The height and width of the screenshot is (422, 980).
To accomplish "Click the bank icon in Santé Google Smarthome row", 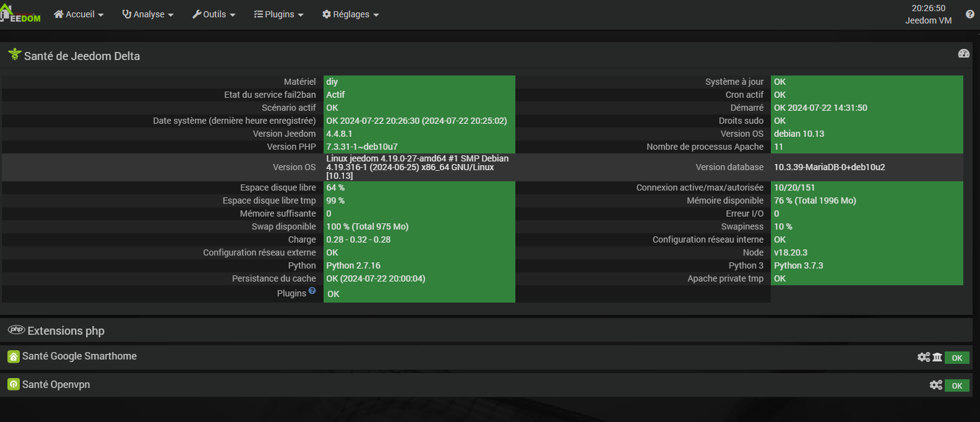I will click(937, 357).
